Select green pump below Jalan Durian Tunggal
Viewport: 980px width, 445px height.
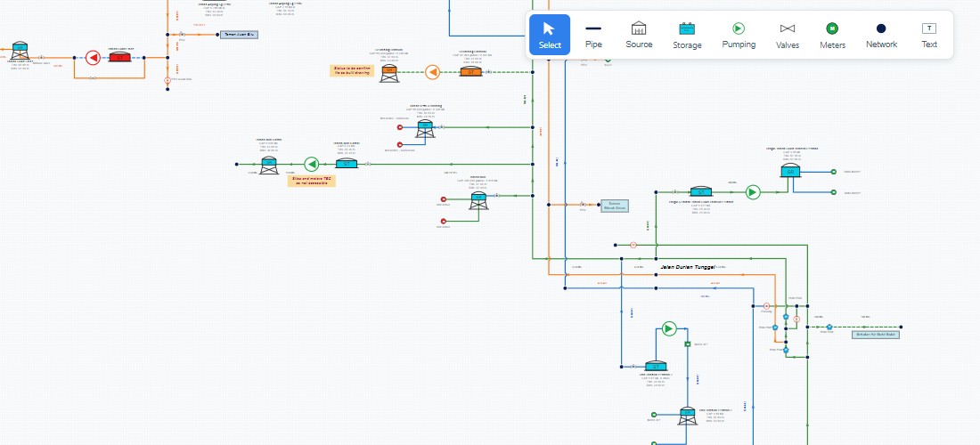coord(669,328)
